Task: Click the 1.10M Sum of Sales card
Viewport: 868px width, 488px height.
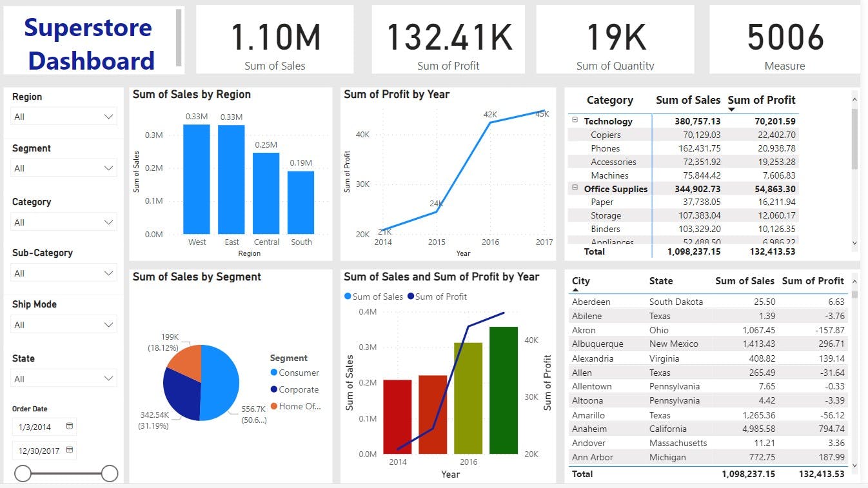Action: pos(275,39)
